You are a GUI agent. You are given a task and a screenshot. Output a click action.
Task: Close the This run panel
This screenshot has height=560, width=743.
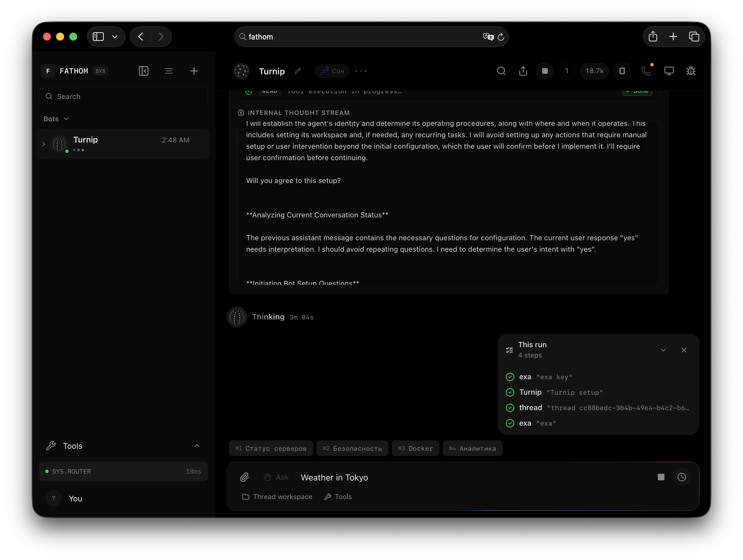(x=684, y=350)
